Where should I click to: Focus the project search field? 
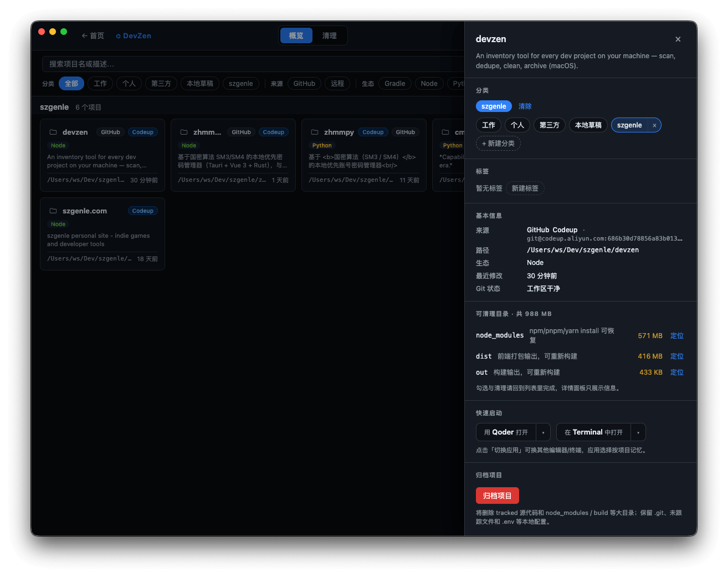coord(253,64)
